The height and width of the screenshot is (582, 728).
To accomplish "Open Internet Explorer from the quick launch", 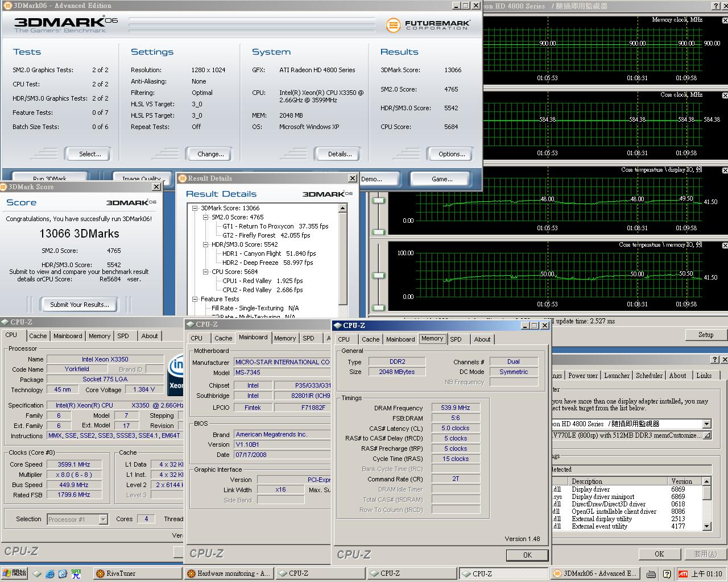I will 50,573.
